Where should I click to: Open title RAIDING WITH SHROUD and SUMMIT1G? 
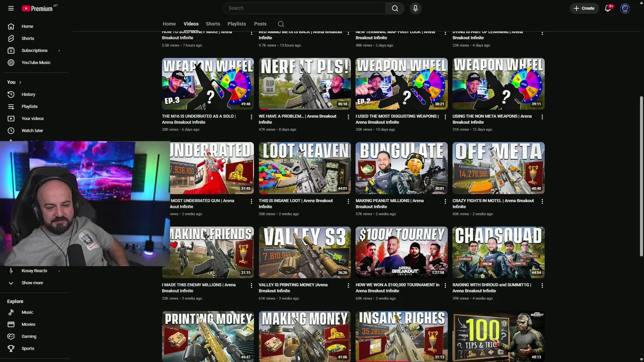(492, 288)
